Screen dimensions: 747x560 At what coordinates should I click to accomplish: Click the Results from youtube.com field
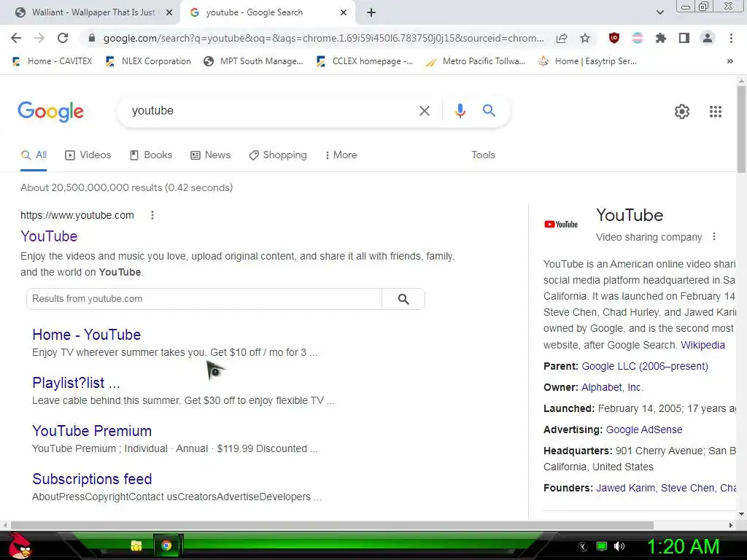tap(204, 299)
